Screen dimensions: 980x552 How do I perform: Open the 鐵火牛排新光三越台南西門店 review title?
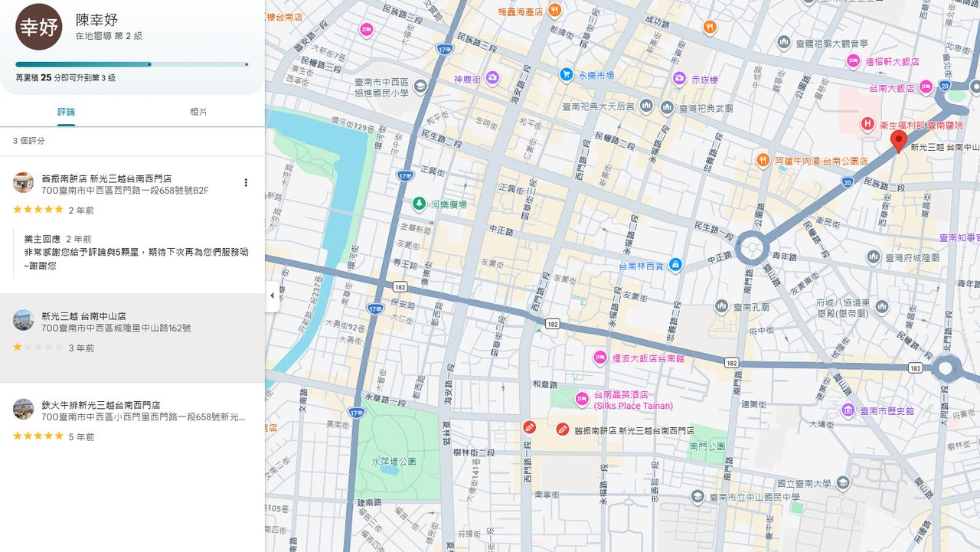tap(101, 405)
